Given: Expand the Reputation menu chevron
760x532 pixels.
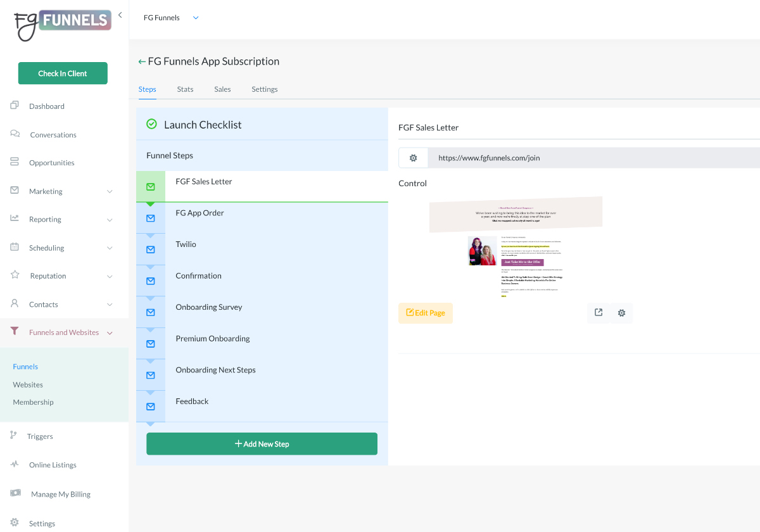Looking at the screenshot, I should 110,276.
